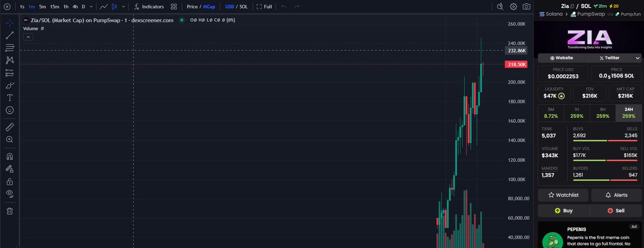The image size is (644, 248).
Task: Open the Indicators menu
Action: click(x=149, y=7)
